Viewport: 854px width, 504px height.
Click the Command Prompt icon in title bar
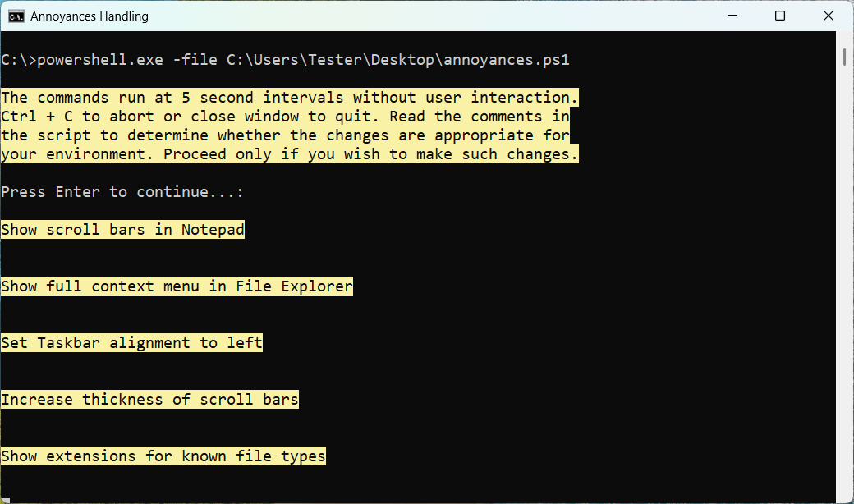point(16,16)
